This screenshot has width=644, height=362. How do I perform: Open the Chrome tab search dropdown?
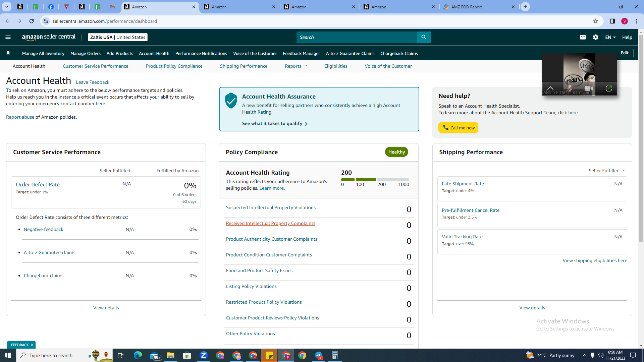click(x=7, y=7)
